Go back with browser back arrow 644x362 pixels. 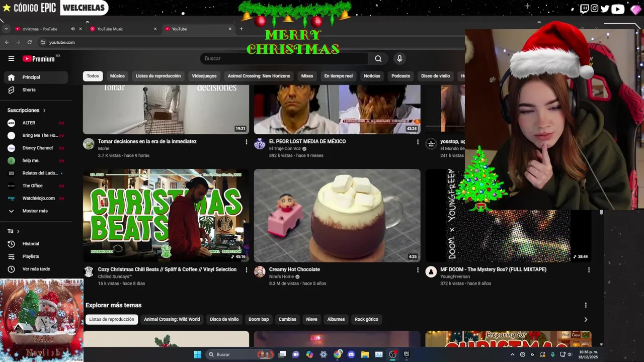[7, 42]
